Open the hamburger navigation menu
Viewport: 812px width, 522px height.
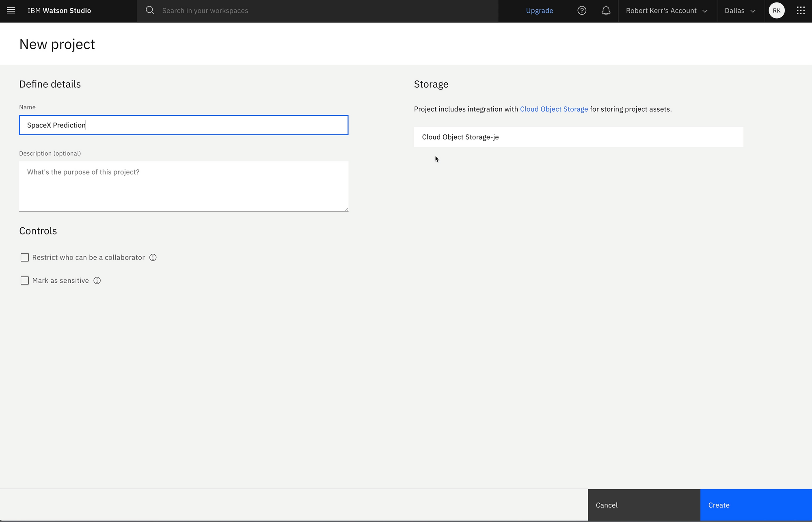coord(11,11)
